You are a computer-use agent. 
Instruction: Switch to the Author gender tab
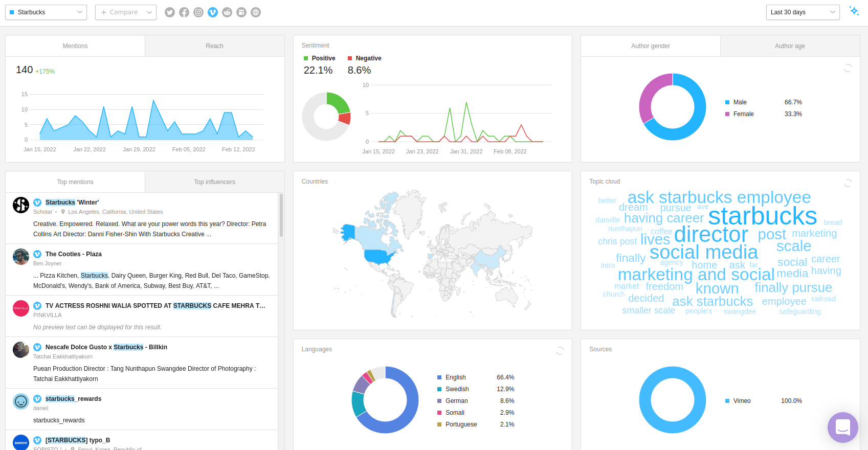(x=651, y=46)
